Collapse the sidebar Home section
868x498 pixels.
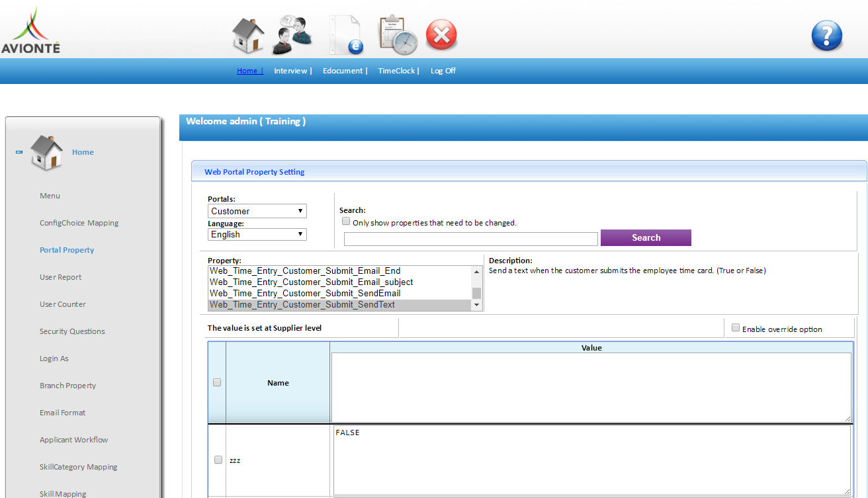(x=19, y=152)
